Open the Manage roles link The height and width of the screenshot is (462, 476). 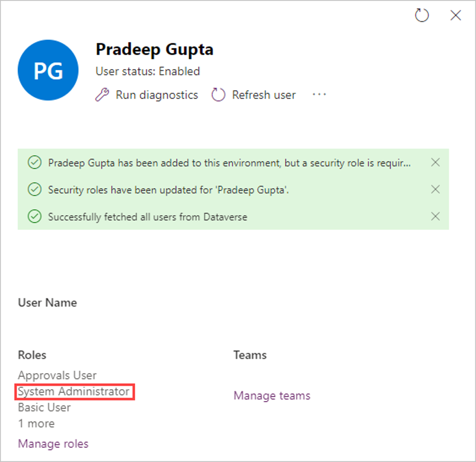(53, 444)
